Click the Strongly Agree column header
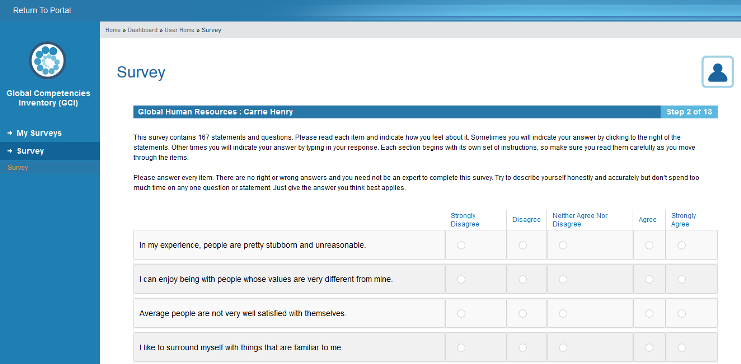This screenshot has height=364, width=741. 683,220
